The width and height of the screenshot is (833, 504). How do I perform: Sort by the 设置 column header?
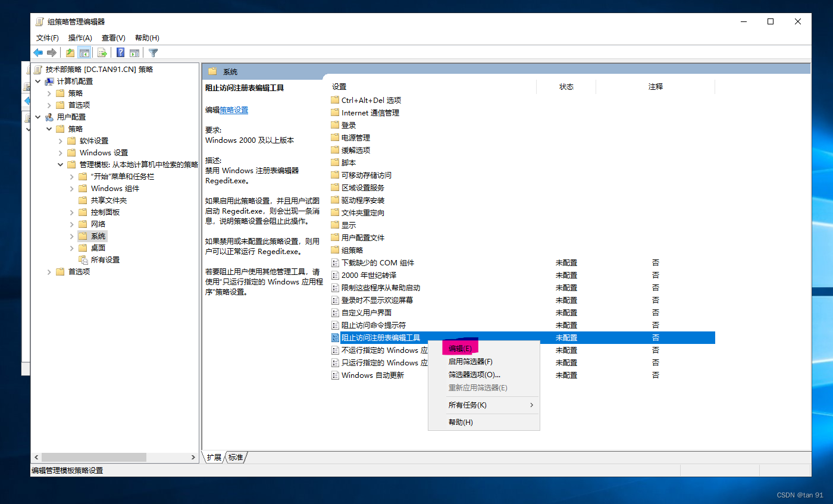(x=432, y=87)
